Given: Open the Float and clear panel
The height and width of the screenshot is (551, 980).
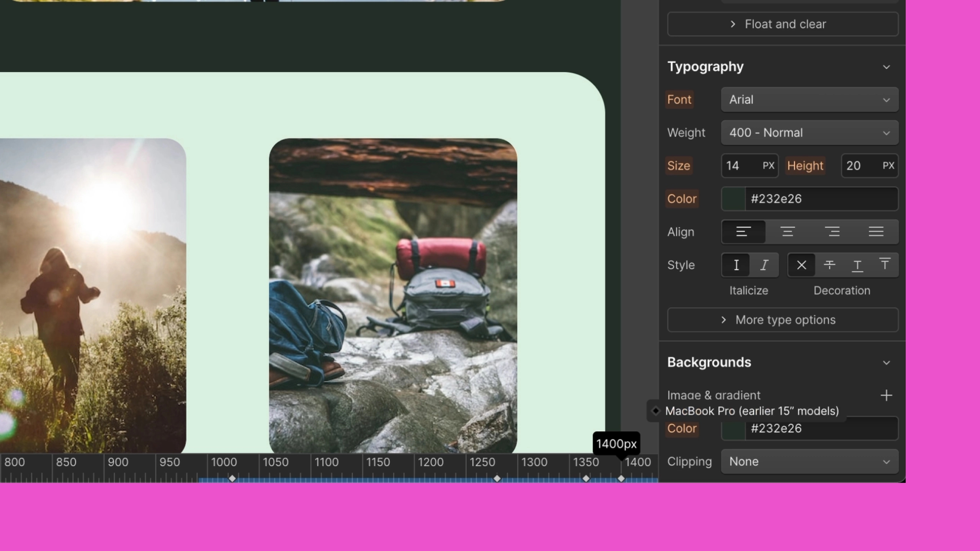Looking at the screenshot, I should [x=782, y=24].
